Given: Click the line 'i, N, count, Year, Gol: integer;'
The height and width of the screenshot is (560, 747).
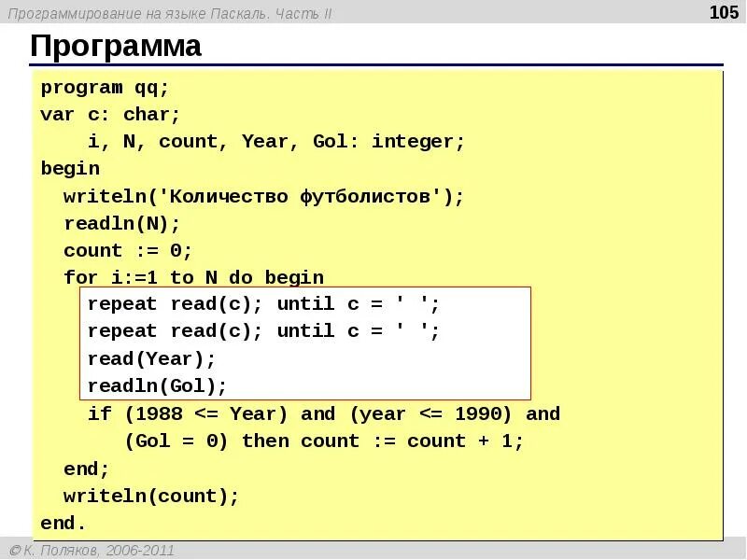Looking at the screenshot, I should (x=275, y=142).
